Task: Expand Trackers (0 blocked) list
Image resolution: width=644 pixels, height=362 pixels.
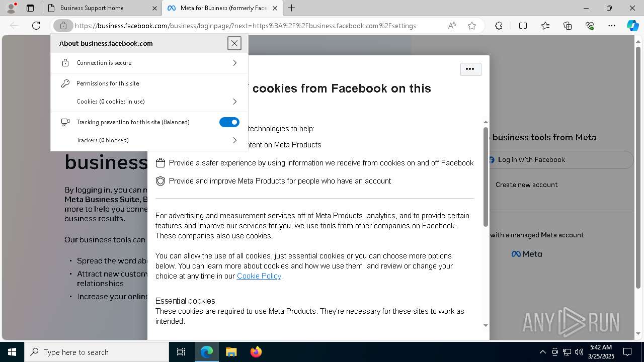Action: point(149,140)
